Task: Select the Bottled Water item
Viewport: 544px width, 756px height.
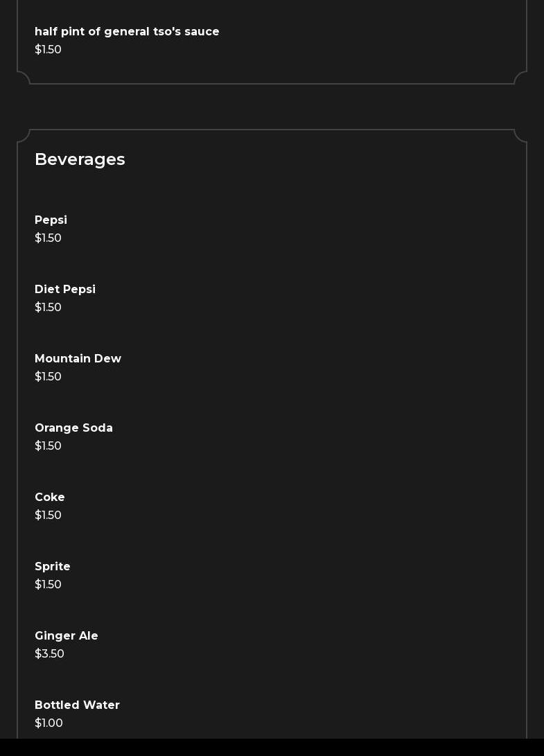Action: 77,705
